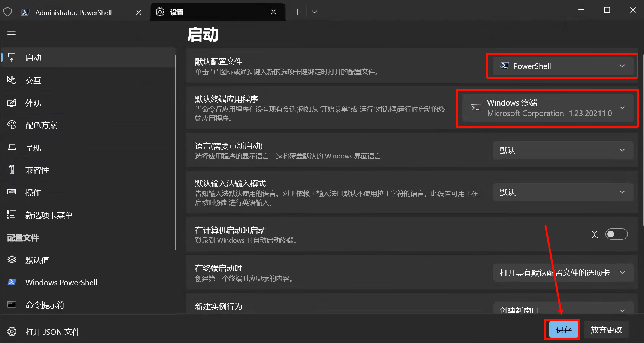
Task: Select the 兼容性 (Compatibility) section
Action: 37,170
